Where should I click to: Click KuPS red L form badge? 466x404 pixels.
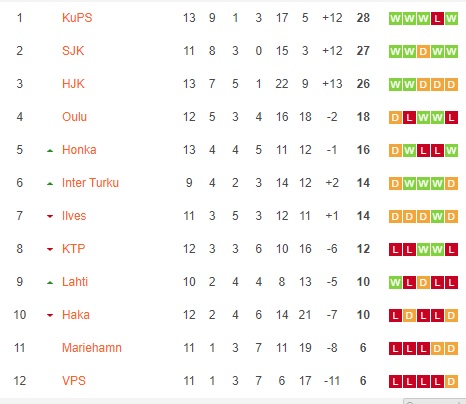coord(437,18)
